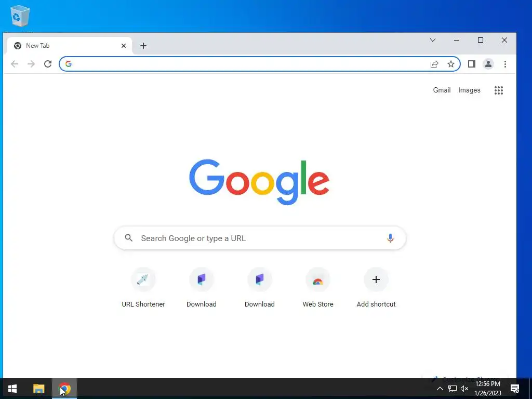Open the Google apps grid
Screen dimensions: 532x399
click(499, 90)
